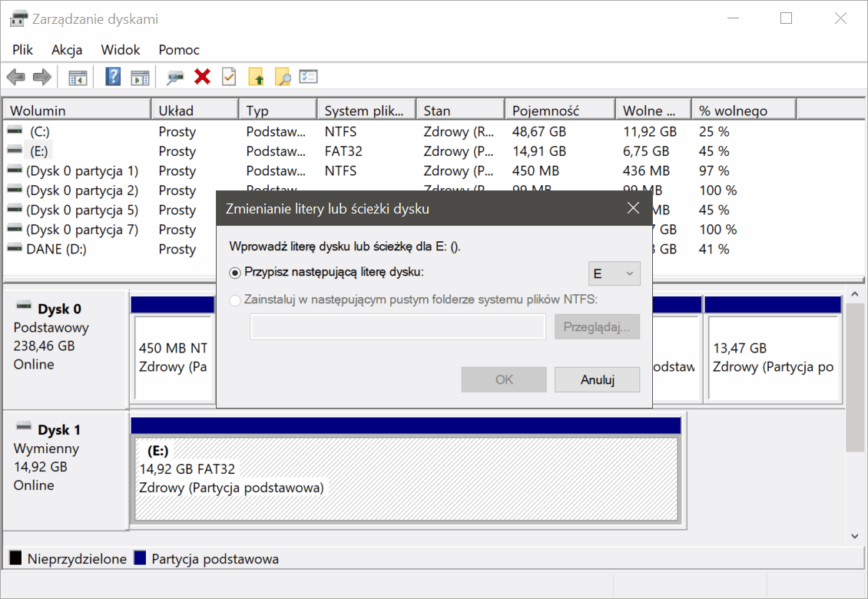This screenshot has height=599, width=868.
Task: Click the blue Partycja podstawowa legend swatch
Action: pyautogui.click(x=140, y=558)
